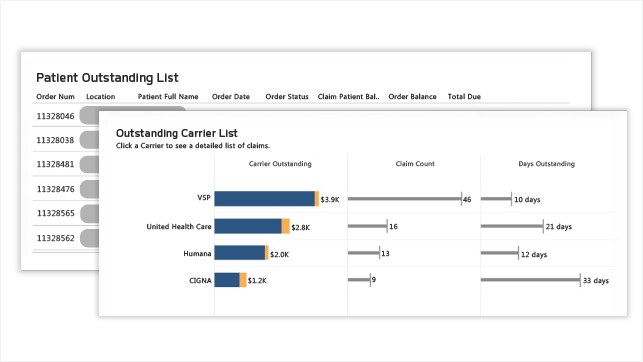Viewport: 643px width, 362px height.
Task: Select VSP carrier label
Action: [x=204, y=198]
